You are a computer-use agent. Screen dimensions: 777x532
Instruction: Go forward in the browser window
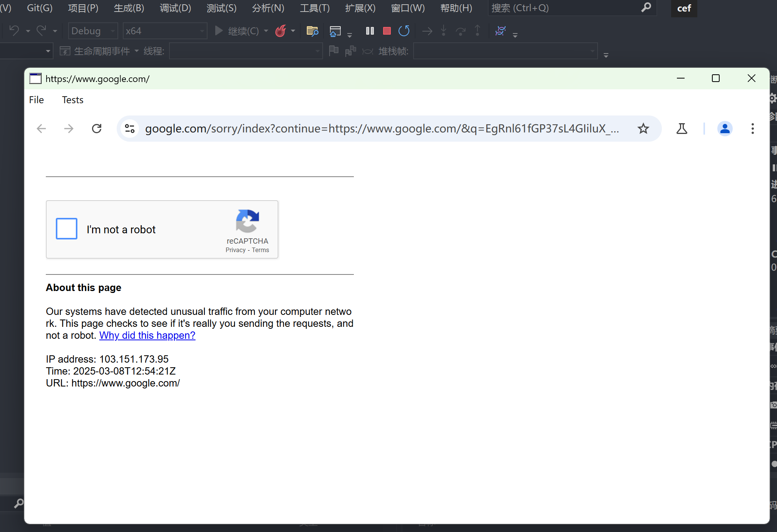pos(69,129)
